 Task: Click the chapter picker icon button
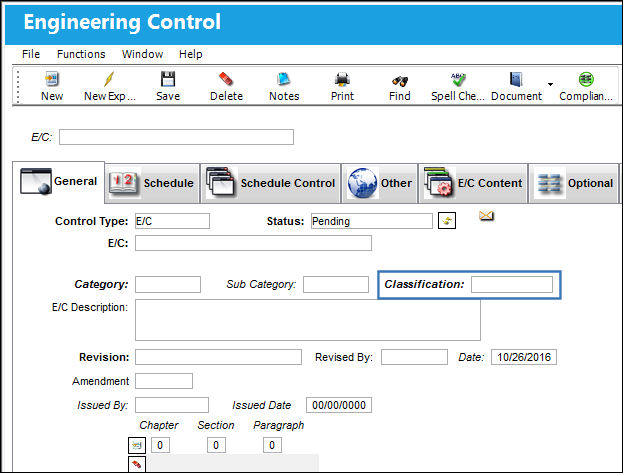137,445
